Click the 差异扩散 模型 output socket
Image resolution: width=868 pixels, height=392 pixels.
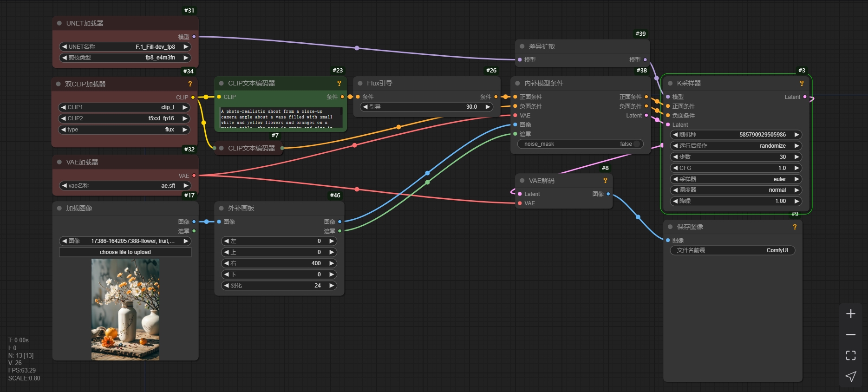pyautogui.click(x=645, y=59)
